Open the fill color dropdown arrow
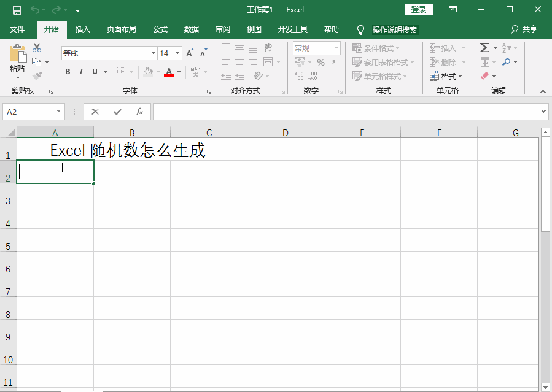Screen dimensions: 552x392 [158, 72]
